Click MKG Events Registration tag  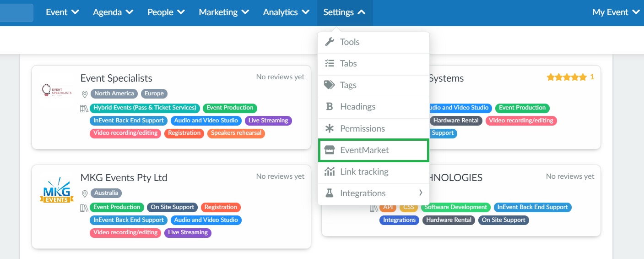(221, 207)
